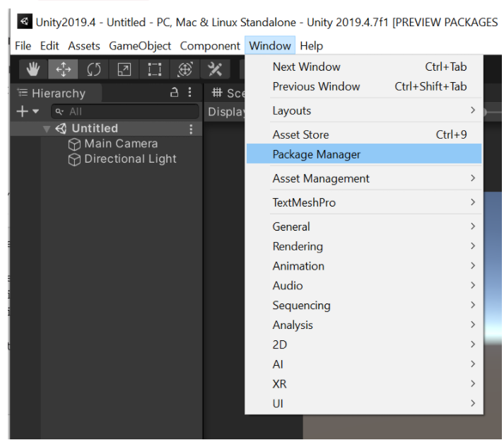Open Package Manager from Window menu
The width and height of the screenshot is (504, 445).
[364, 154]
